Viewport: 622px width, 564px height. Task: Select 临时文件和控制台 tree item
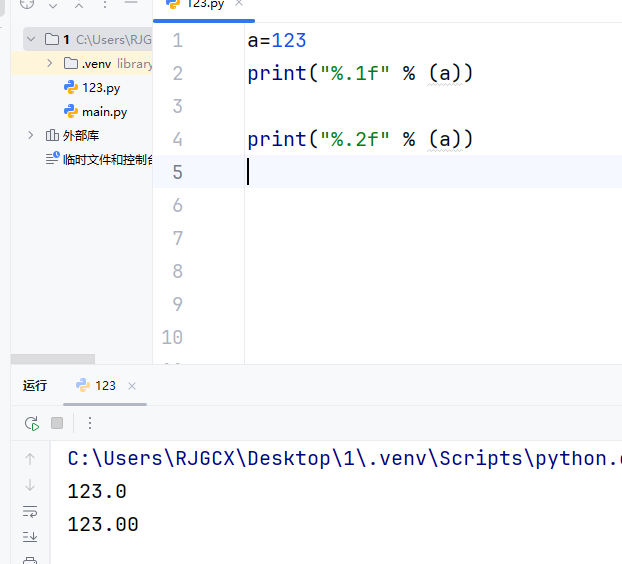(x=107, y=159)
